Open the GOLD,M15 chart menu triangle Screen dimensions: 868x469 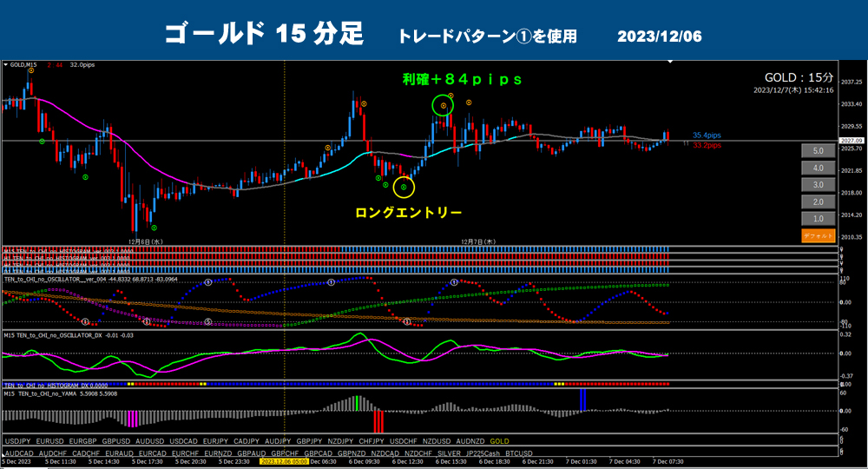coord(5,65)
